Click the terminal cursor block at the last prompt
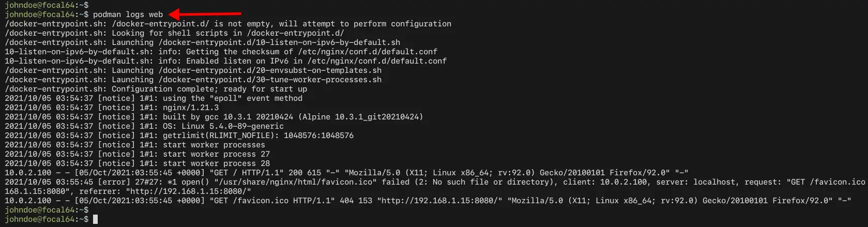868x227 pixels. click(x=95, y=219)
